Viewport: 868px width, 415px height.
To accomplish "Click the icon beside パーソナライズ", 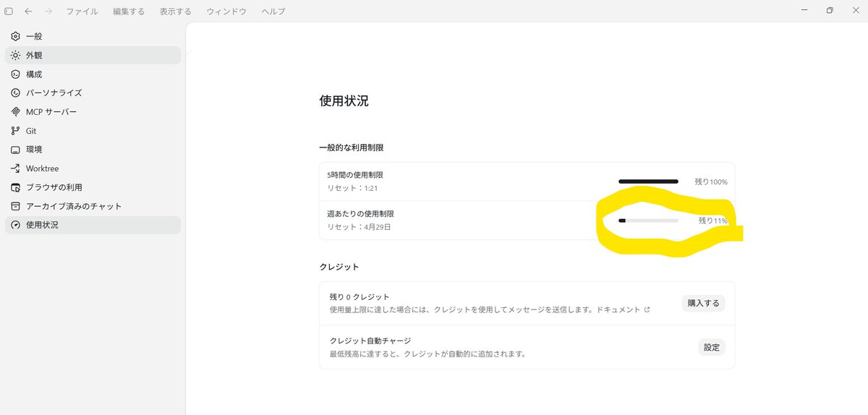I will tap(15, 93).
